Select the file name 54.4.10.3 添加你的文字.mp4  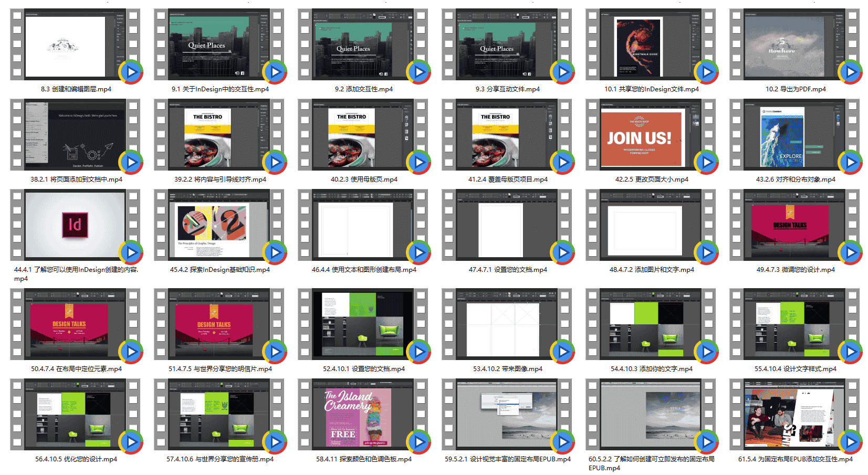(651, 369)
